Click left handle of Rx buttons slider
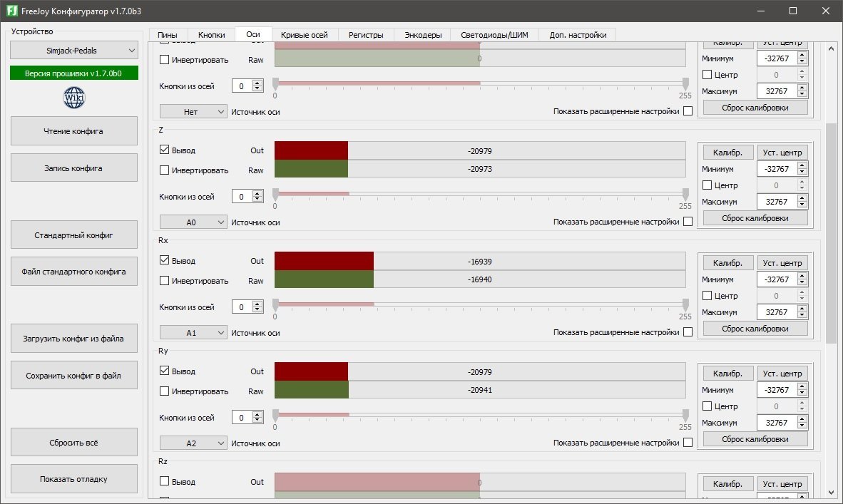Screen dimensions: 843x504 (x=275, y=304)
